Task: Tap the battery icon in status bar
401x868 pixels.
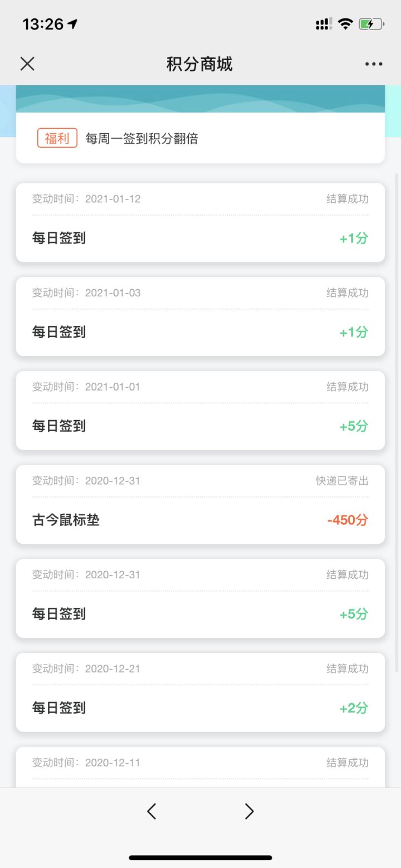Action: 371,24
